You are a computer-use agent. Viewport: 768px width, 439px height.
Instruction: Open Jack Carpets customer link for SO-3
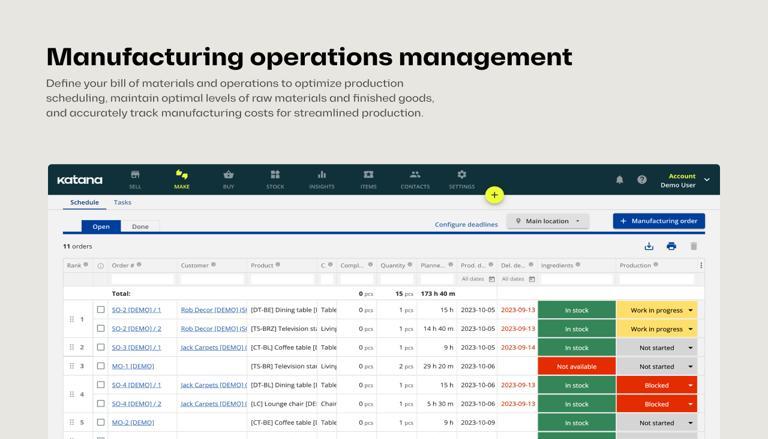tap(214, 347)
